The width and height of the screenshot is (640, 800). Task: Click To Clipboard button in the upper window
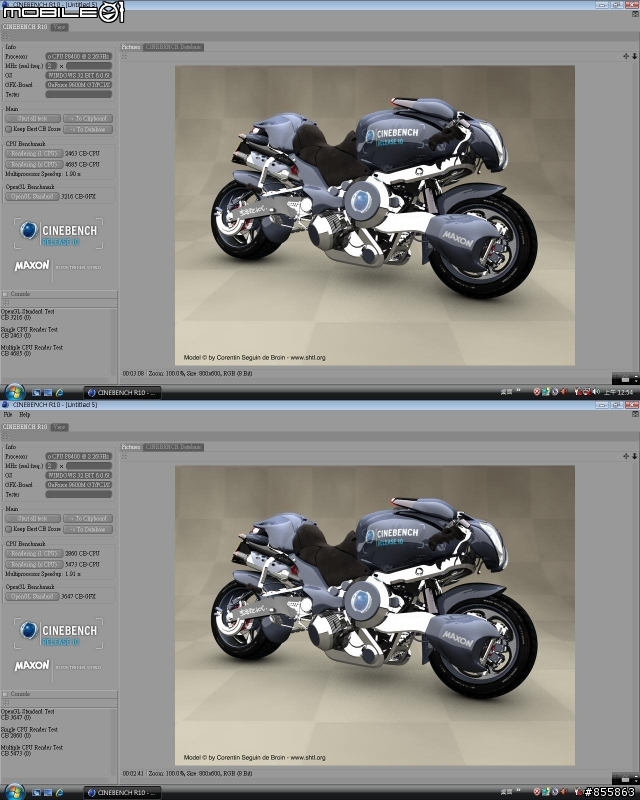[x=88, y=118]
